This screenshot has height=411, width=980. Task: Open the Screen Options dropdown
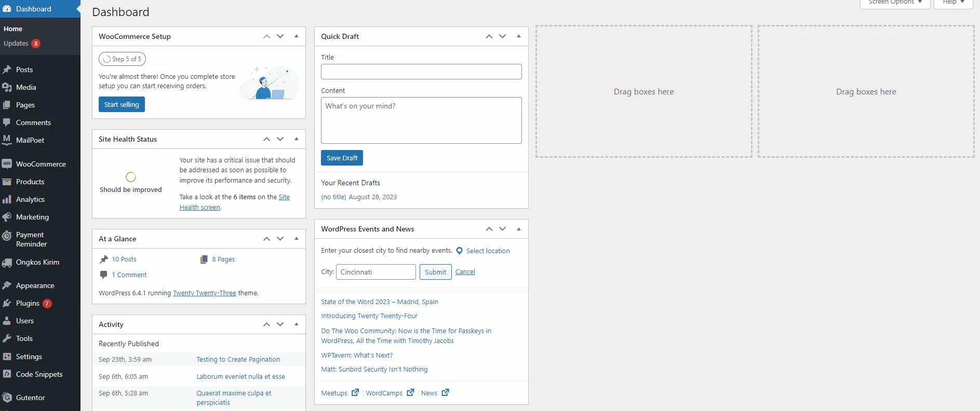[895, 3]
